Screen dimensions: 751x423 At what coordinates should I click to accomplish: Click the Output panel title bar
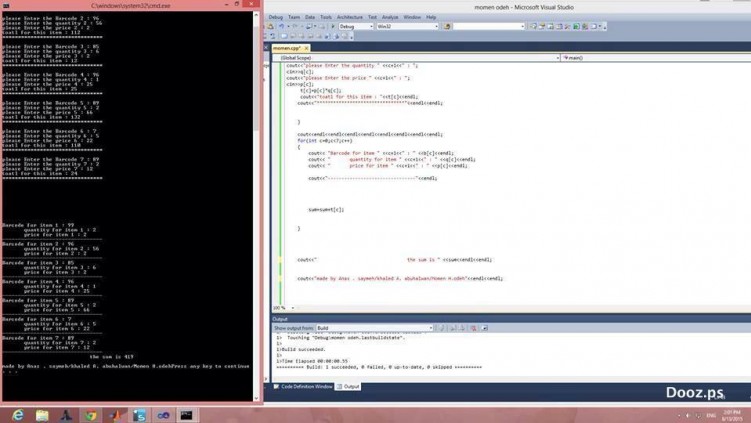(x=511, y=319)
